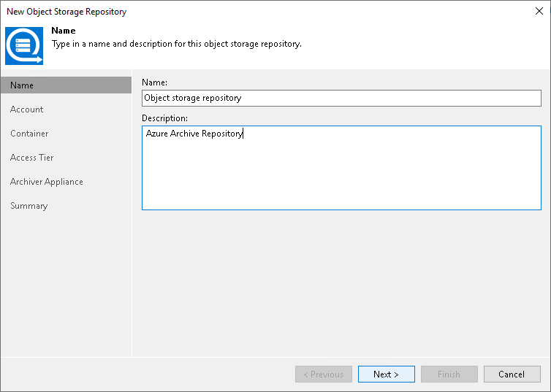Viewport: 551px width, 392px height.
Task: Select the Archiver Appliance step
Action: [46, 182]
